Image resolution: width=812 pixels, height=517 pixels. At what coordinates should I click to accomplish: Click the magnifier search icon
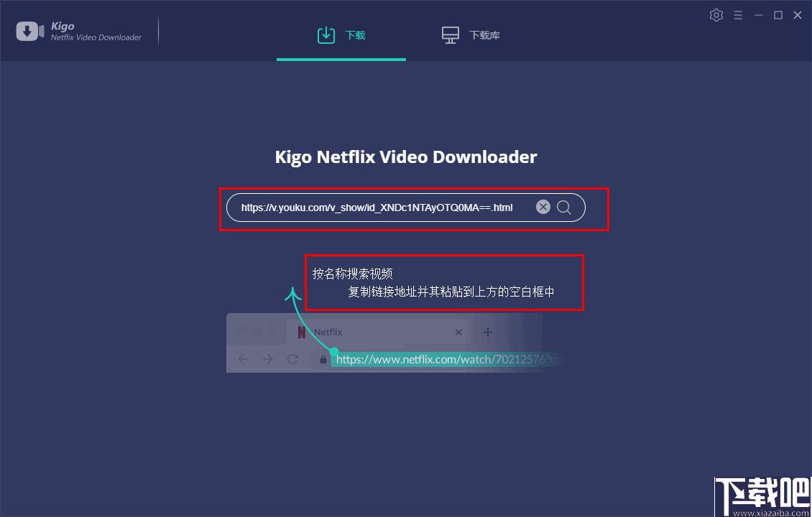564,208
